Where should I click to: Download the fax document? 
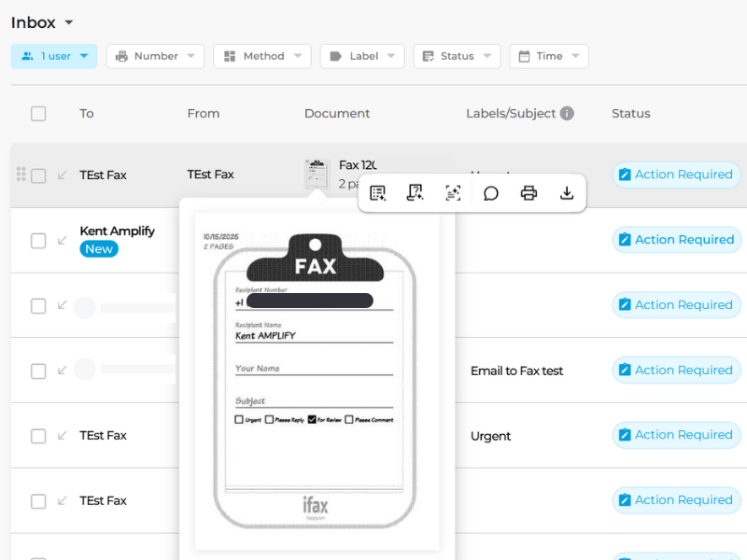tap(566, 193)
